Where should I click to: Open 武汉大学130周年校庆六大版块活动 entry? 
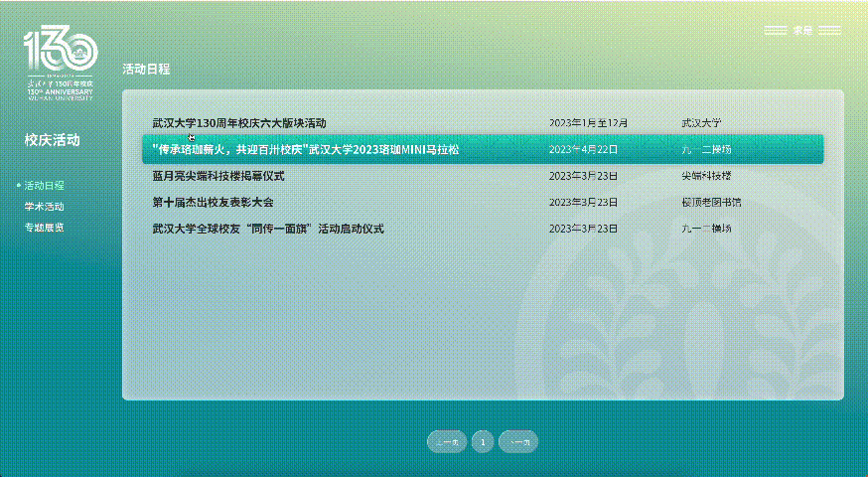point(239,123)
